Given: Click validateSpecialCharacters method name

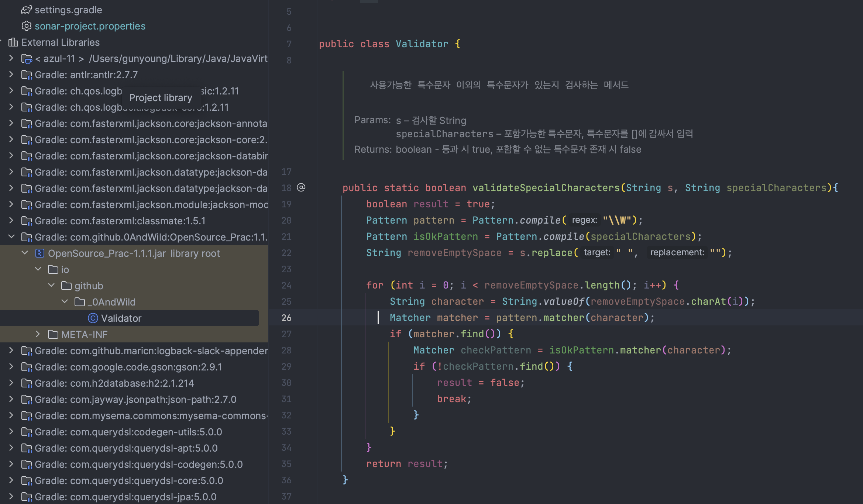Looking at the screenshot, I should tap(546, 187).
